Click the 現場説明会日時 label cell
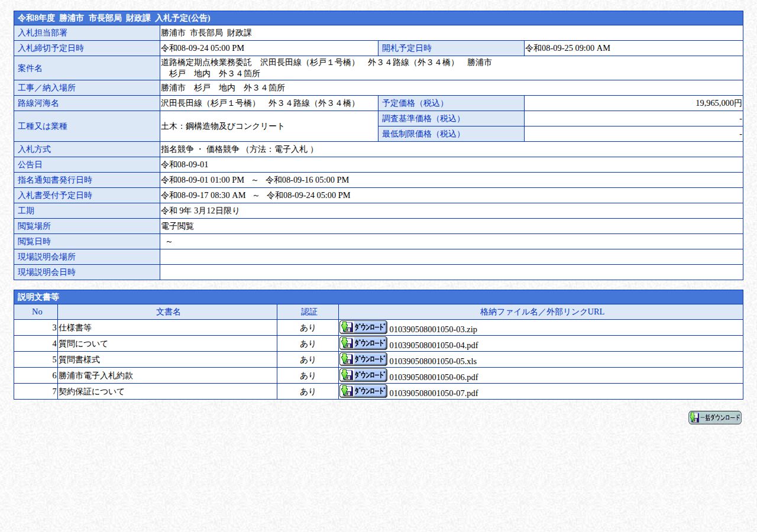The width and height of the screenshot is (757, 532). tap(87, 272)
